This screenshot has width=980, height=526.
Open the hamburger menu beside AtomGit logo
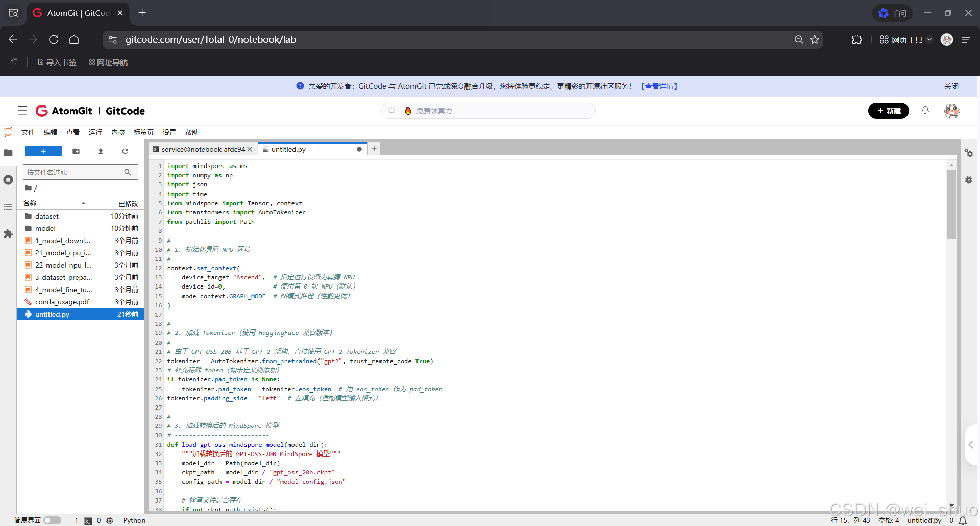pyautogui.click(x=22, y=111)
